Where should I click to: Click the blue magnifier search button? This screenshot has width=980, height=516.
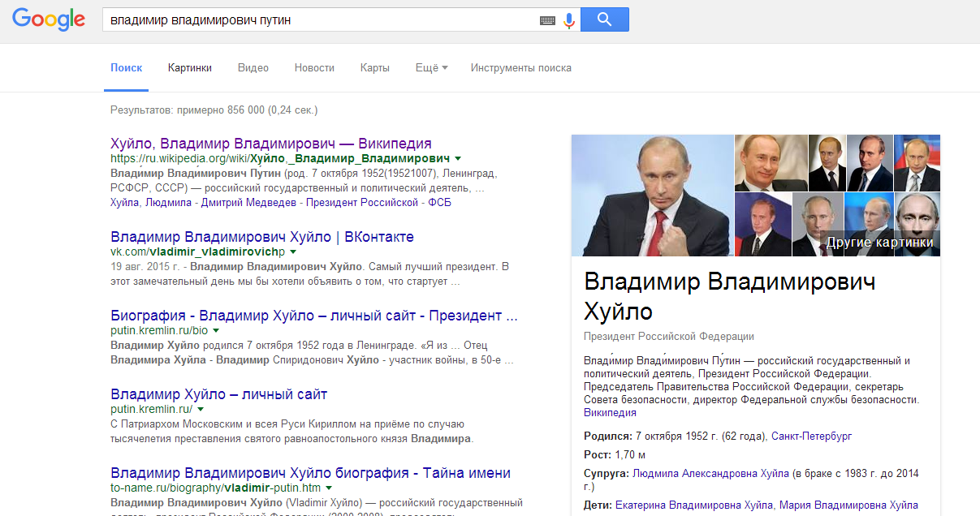coord(605,19)
